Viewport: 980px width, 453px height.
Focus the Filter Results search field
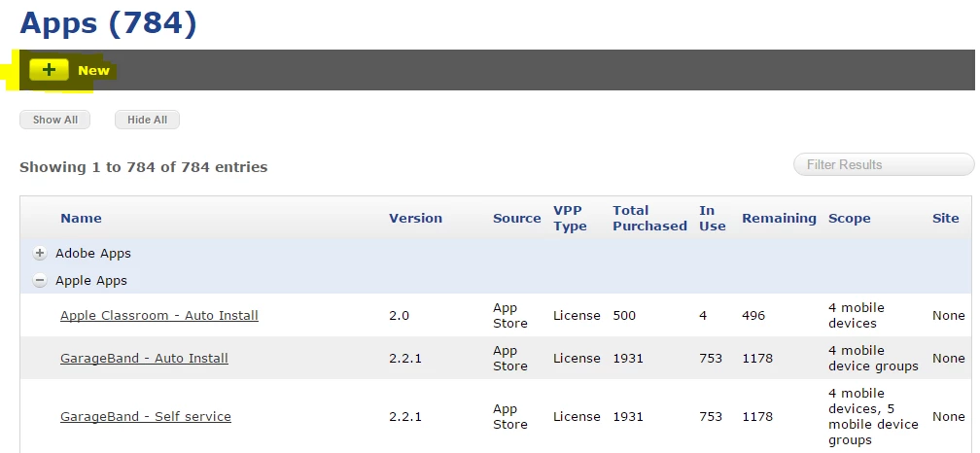point(884,165)
